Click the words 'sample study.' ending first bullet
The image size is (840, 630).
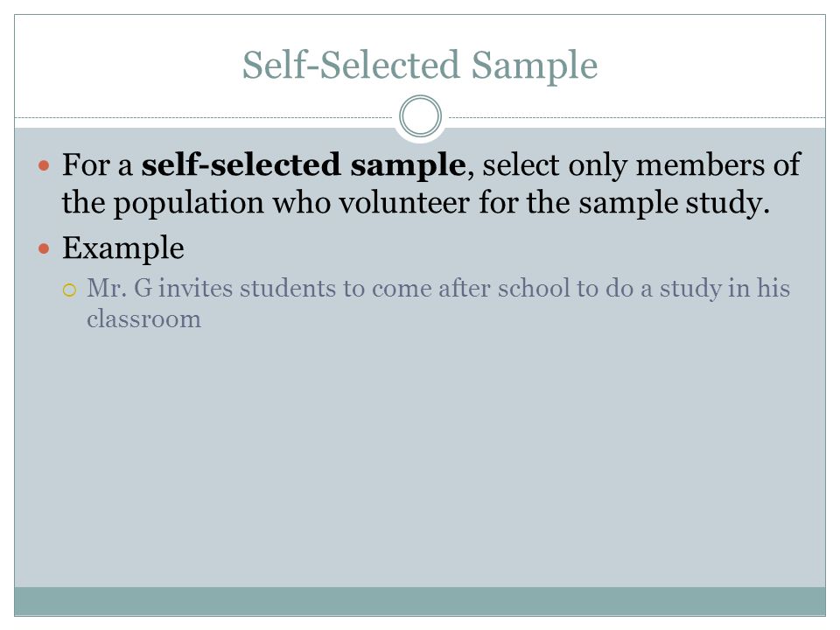pos(674,204)
